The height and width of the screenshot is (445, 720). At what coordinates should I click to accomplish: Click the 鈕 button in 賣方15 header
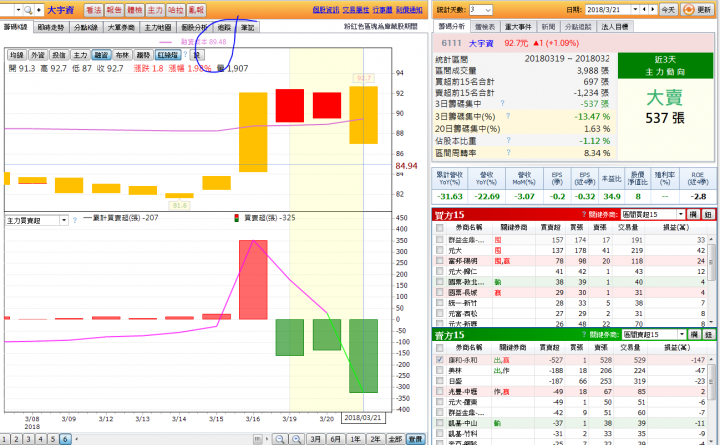(708, 335)
